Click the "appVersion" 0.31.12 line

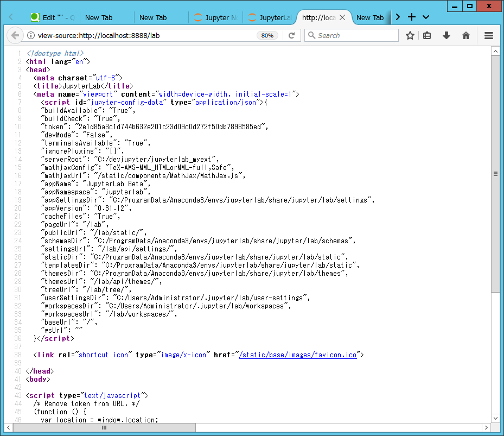(x=86, y=208)
